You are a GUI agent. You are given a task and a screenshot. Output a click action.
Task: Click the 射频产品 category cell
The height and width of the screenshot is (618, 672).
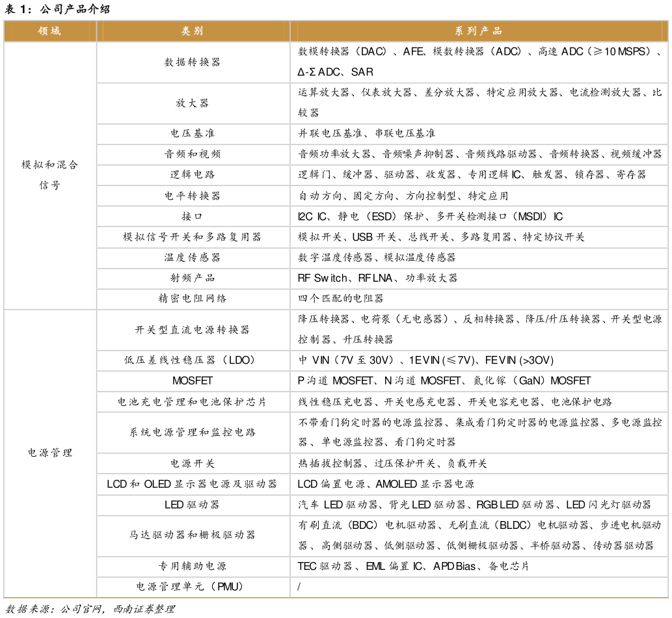click(x=193, y=278)
